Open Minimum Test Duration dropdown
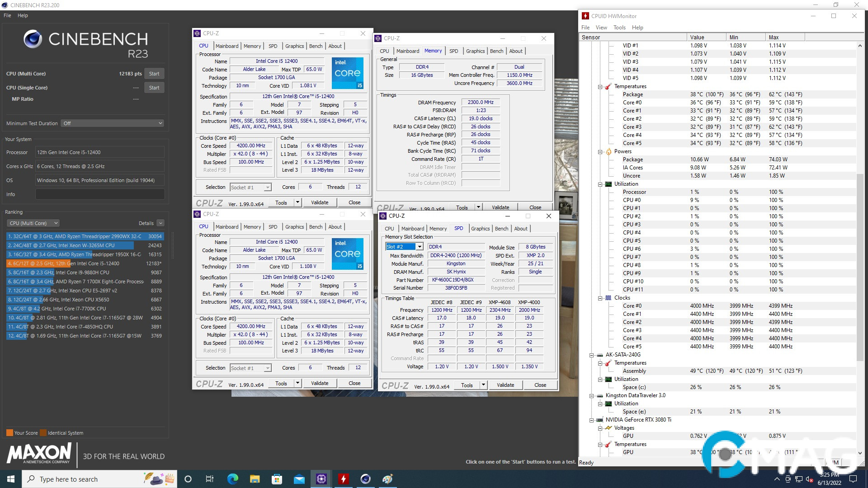 pos(112,123)
